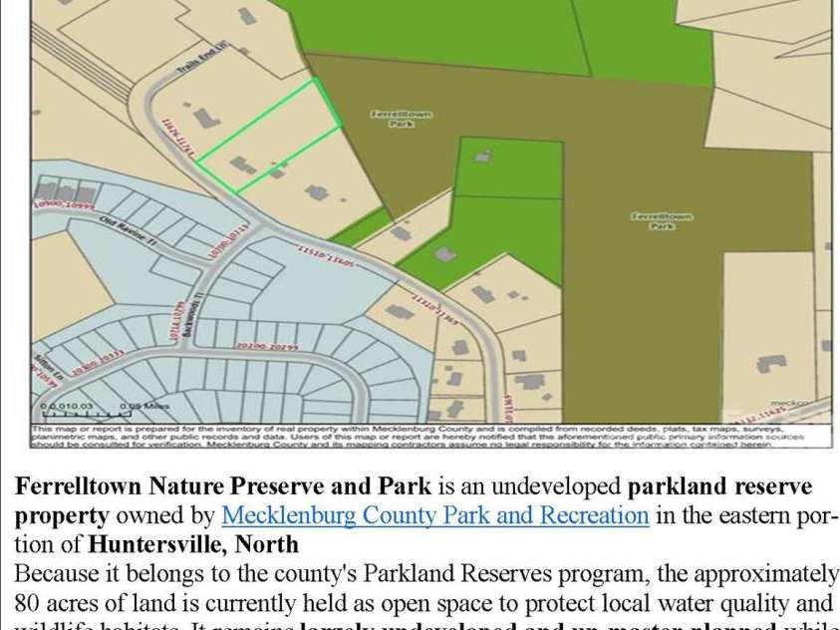Click the Ferrelltown Park label beside the highlighted parcel
The height and width of the screenshot is (630, 840).
pos(402,119)
